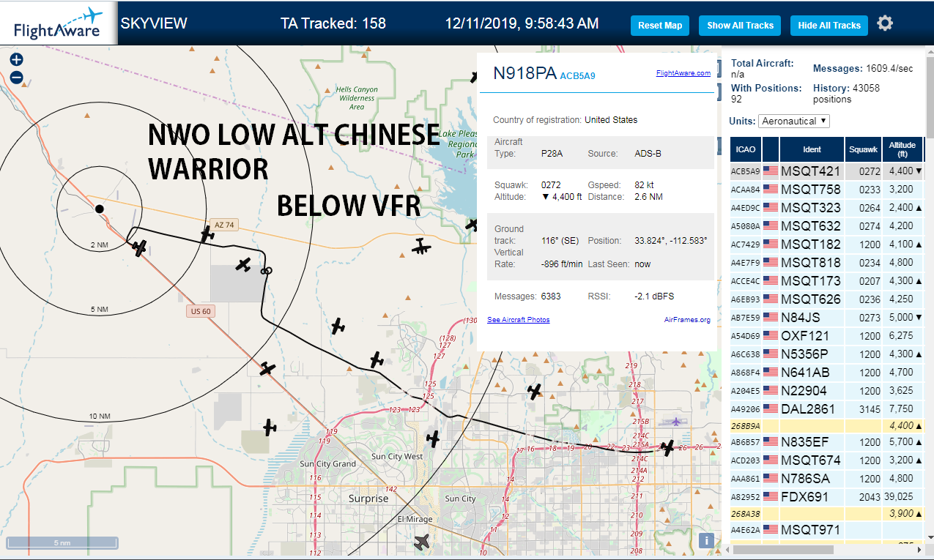Open the Units dropdown set to Aeronautical
The height and width of the screenshot is (560, 934).
click(x=794, y=121)
